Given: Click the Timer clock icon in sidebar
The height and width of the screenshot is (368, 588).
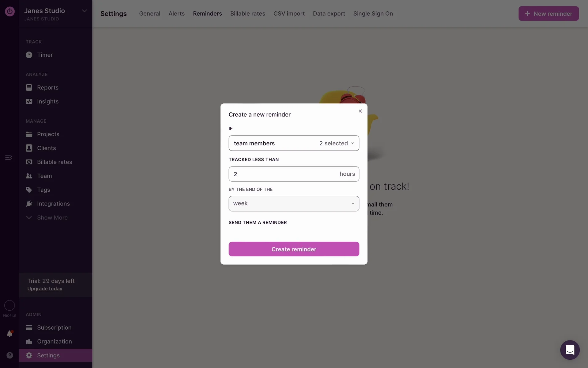Looking at the screenshot, I should click(29, 55).
